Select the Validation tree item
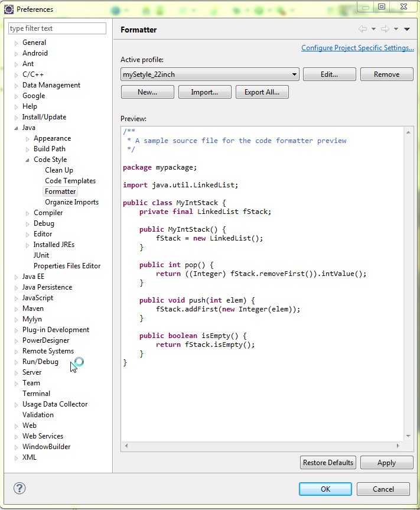Viewport: 420px width, 510px height. coord(38,415)
